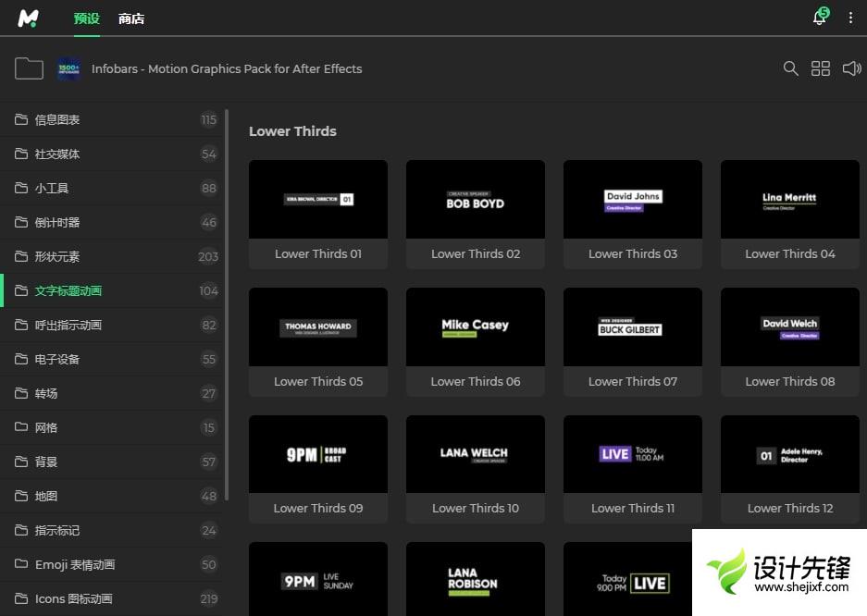Select the 社交媒体 folder category
The width and height of the screenshot is (867, 616).
click(x=57, y=154)
